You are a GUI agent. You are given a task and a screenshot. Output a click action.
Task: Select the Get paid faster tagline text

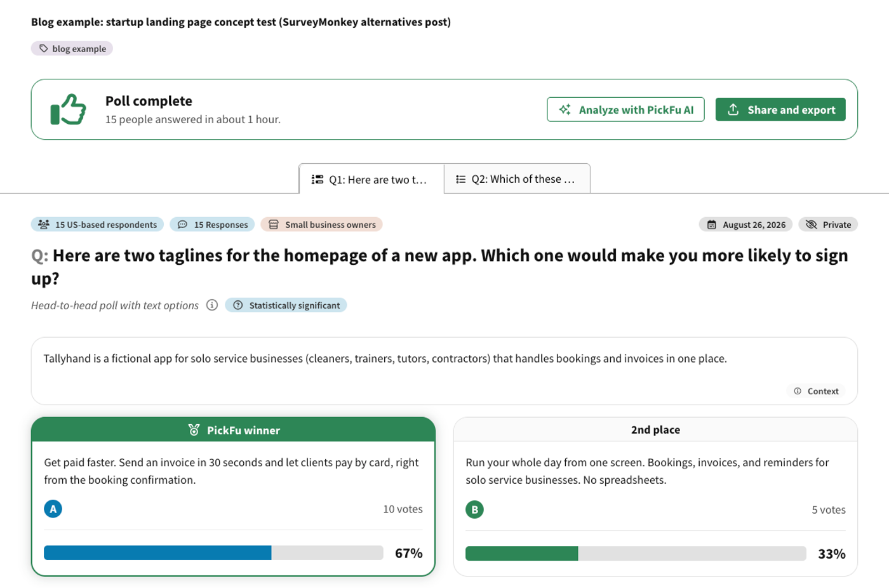[x=231, y=471]
